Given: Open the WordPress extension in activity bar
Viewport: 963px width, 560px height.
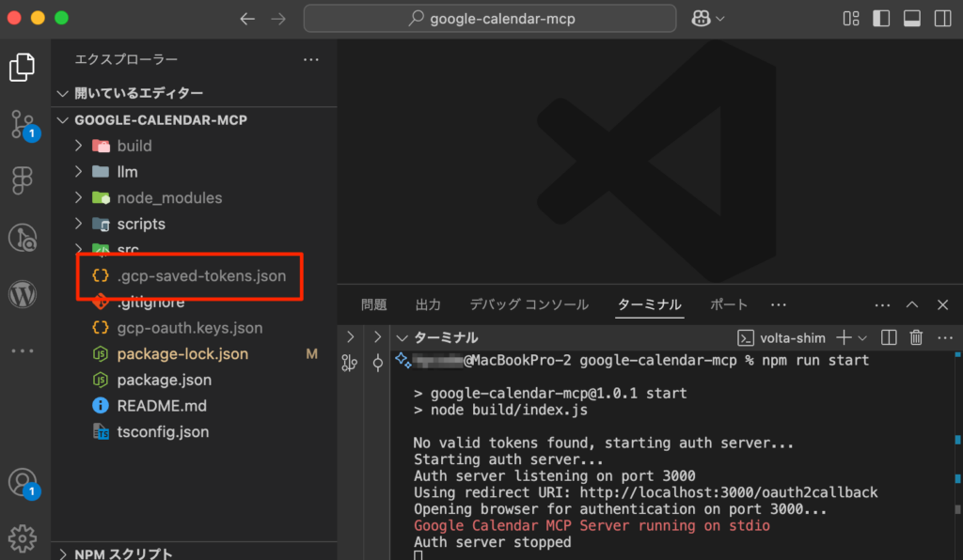Looking at the screenshot, I should 23,294.
